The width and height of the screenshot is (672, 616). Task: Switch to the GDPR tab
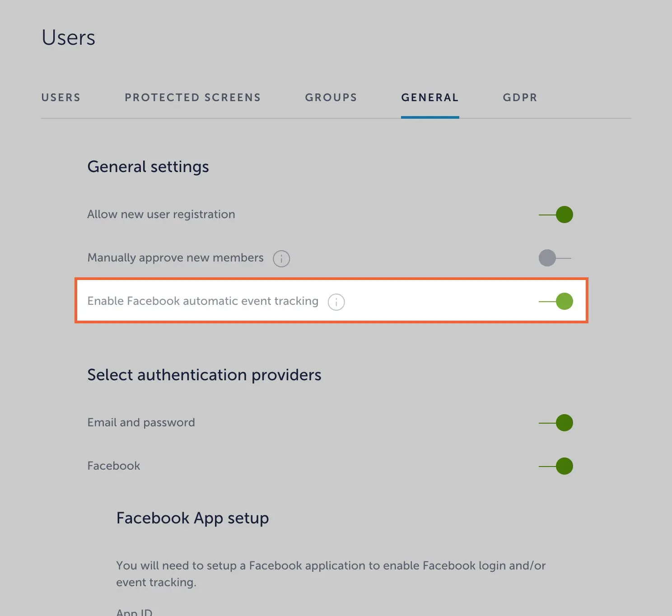coord(520,98)
